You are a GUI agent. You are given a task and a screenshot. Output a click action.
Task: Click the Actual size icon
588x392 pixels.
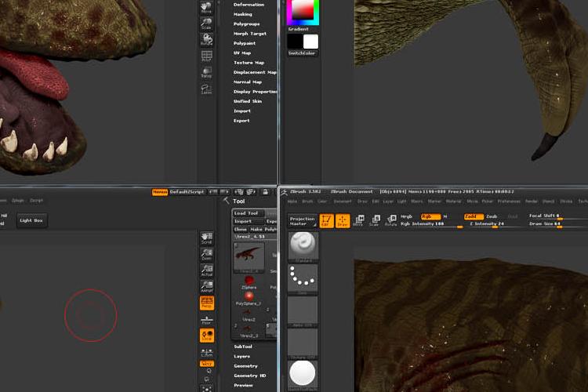tap(207, 270)
